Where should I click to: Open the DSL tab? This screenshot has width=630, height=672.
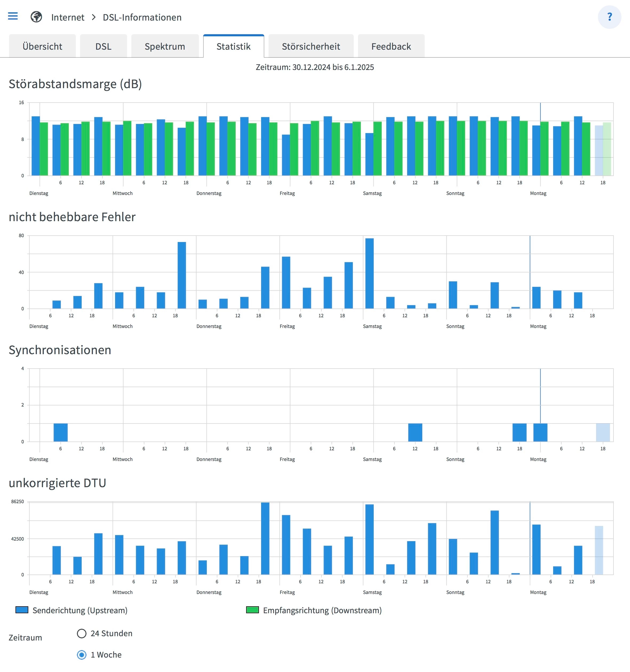click(x=103, y=46)
